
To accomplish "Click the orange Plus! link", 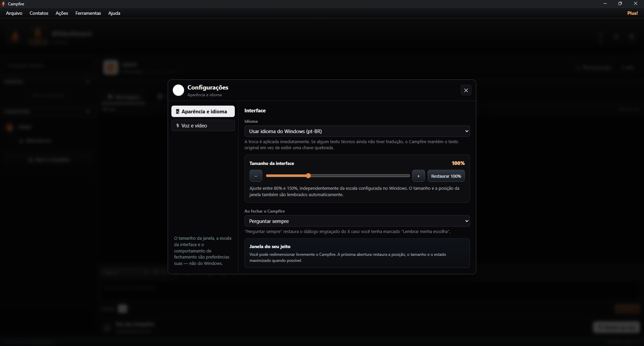I will (633, 13).
